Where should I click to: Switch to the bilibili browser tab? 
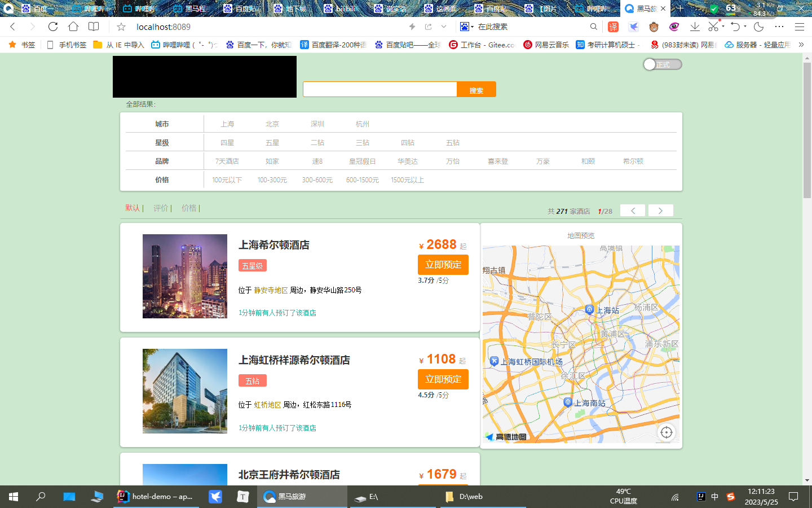(341, 8)
